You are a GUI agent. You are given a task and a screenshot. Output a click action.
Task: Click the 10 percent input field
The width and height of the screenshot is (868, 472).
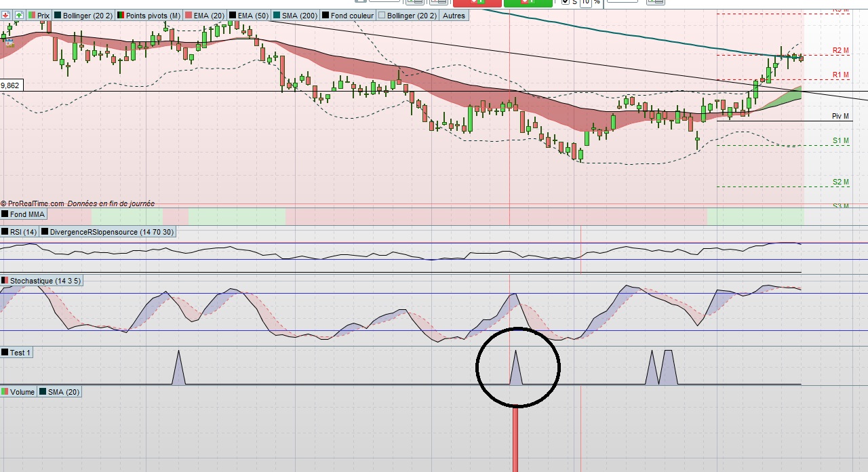tap(586, 2)
